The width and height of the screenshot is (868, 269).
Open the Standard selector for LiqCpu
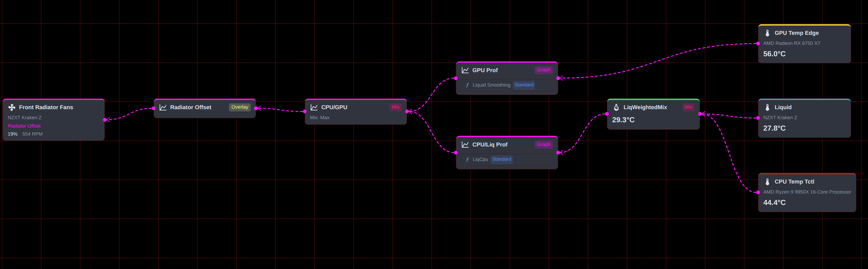click(x=502, y=159)
